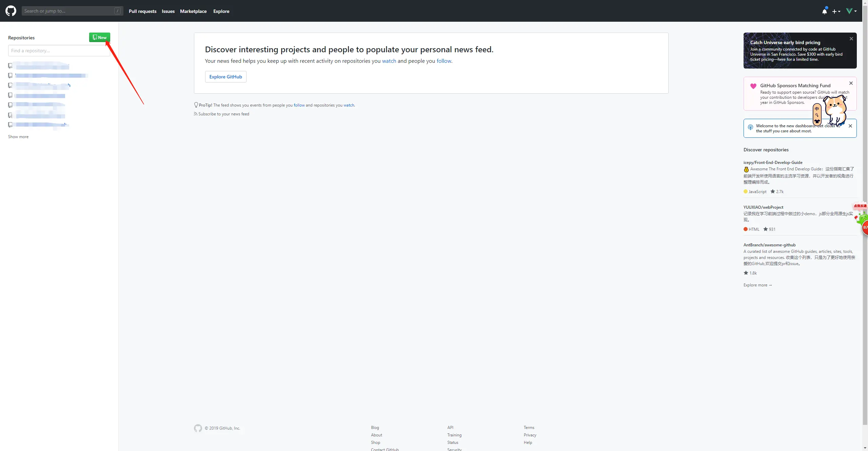Click the footer GitHub mark icon
This screenshot has width=868, height=451.
pos(198,428)
